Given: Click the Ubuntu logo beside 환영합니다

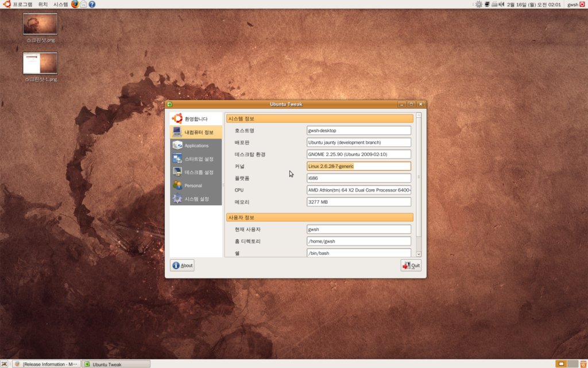Looking at the screenshot, I should click(177, 118).
